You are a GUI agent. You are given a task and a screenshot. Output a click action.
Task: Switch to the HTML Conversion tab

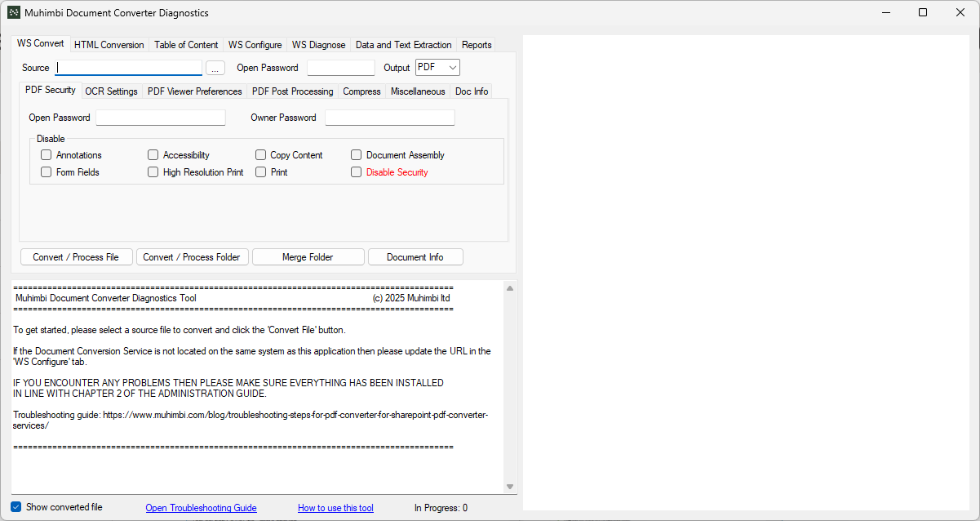(x=109, y=45)
